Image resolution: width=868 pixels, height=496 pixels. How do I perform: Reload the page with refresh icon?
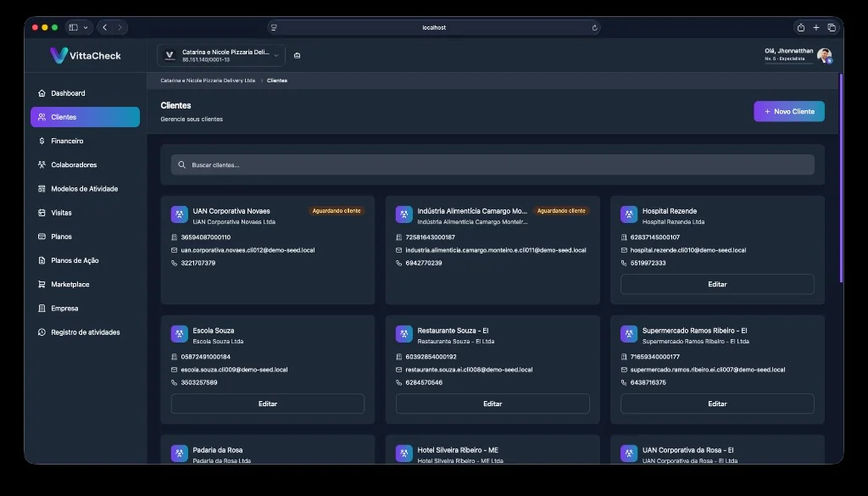[594, 28]
